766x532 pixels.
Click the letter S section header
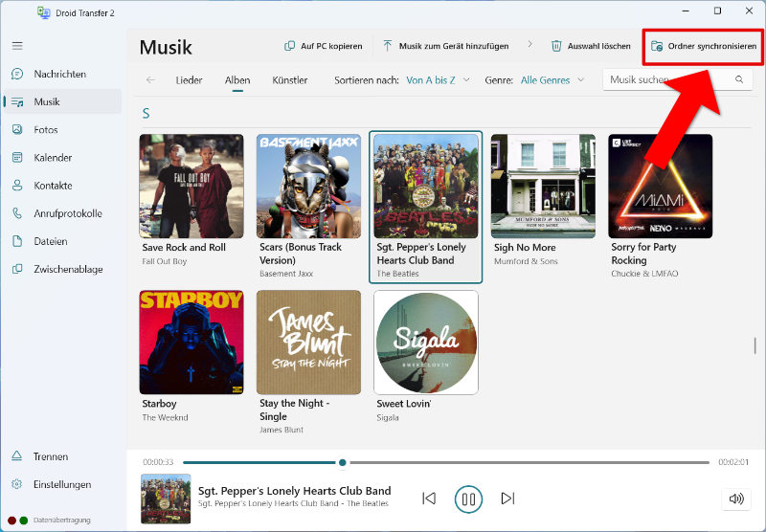[146, 113]
